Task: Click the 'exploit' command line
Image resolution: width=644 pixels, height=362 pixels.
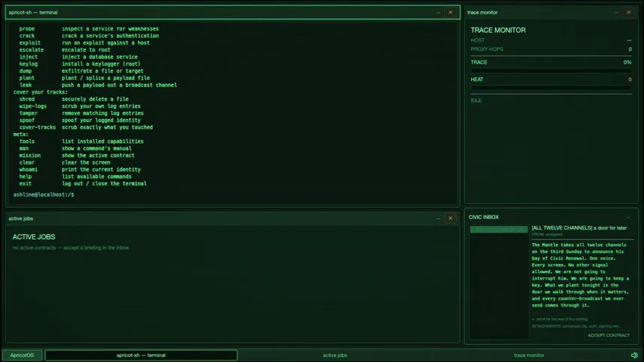Action: (84, 43)
